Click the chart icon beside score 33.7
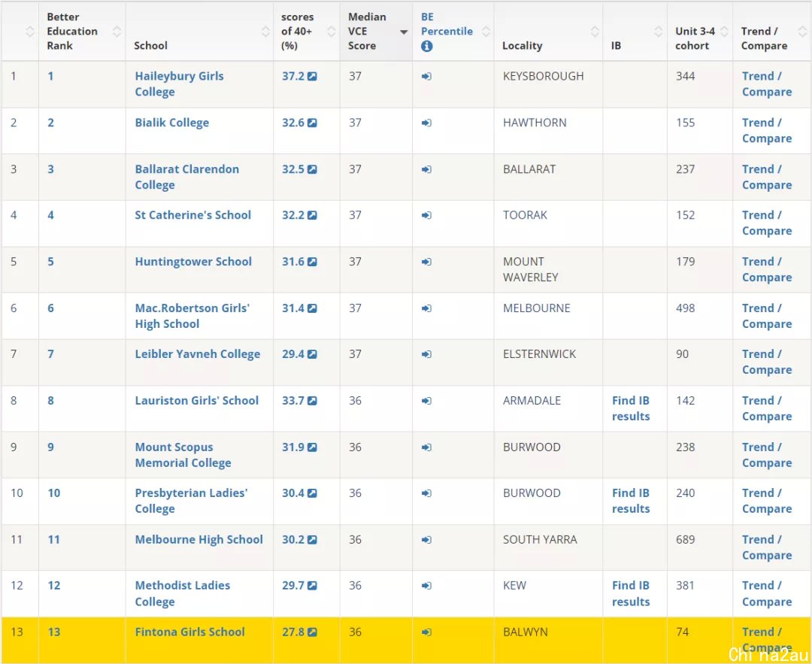This screenshot has height=664, width=812. pyautogui.click(x=312, y=401)
